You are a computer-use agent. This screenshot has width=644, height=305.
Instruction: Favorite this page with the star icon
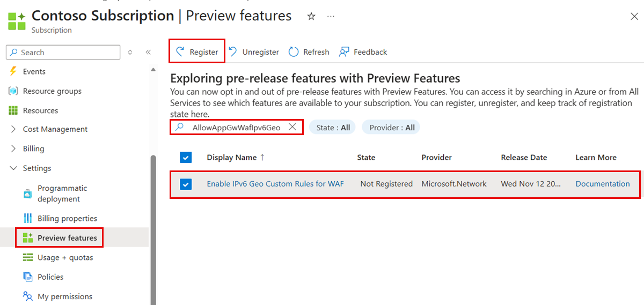311,17
